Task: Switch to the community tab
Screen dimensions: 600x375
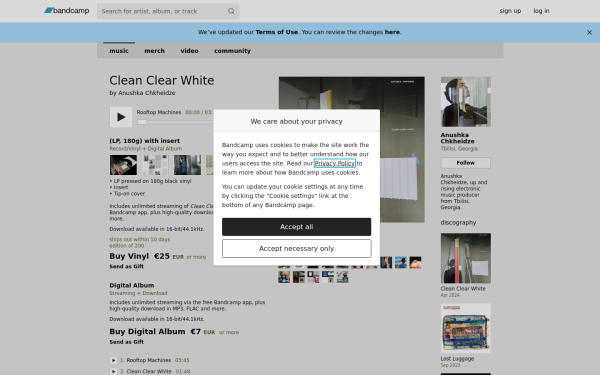Action: [232, 51]
